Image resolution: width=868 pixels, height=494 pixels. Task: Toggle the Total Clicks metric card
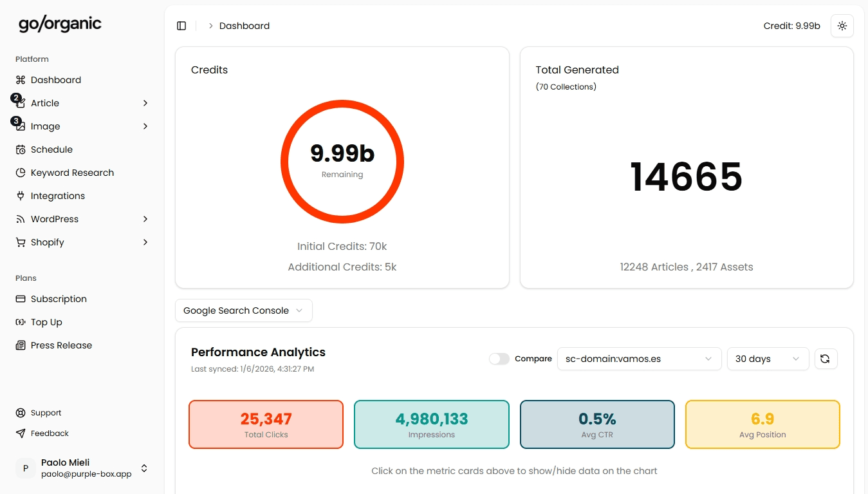coord(266,424)
